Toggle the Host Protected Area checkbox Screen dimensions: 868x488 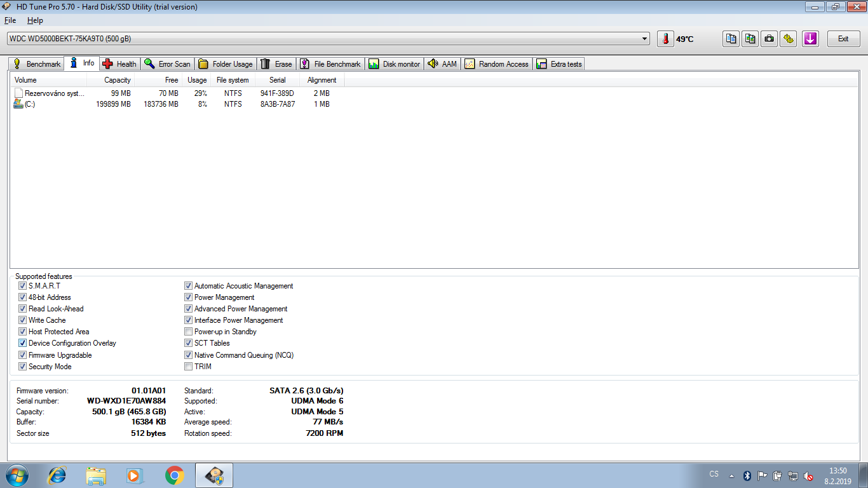tap(23, 332)
